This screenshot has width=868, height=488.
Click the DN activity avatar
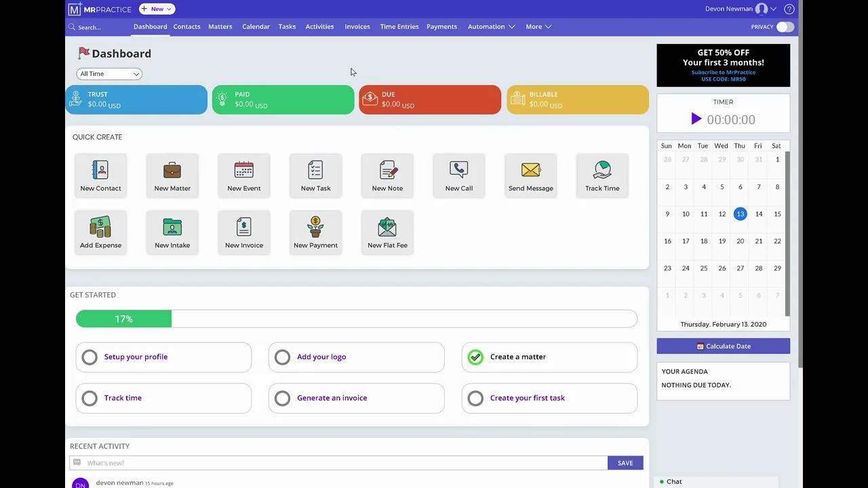80,483
